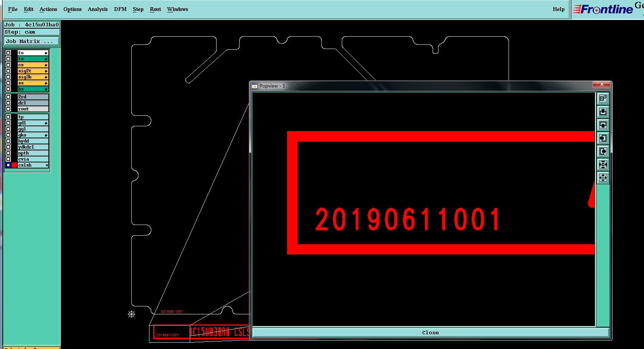The height and width of the screenshot is (349, 644).
Task: Click the red color swatch of cslsh layer
Action: [14, 165]
